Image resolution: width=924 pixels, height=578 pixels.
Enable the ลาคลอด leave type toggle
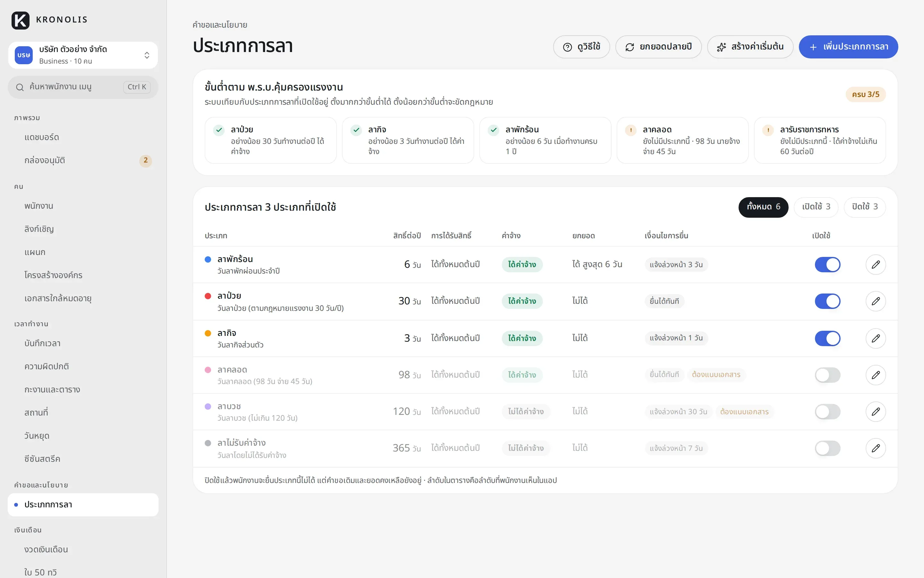pos(827,375)
